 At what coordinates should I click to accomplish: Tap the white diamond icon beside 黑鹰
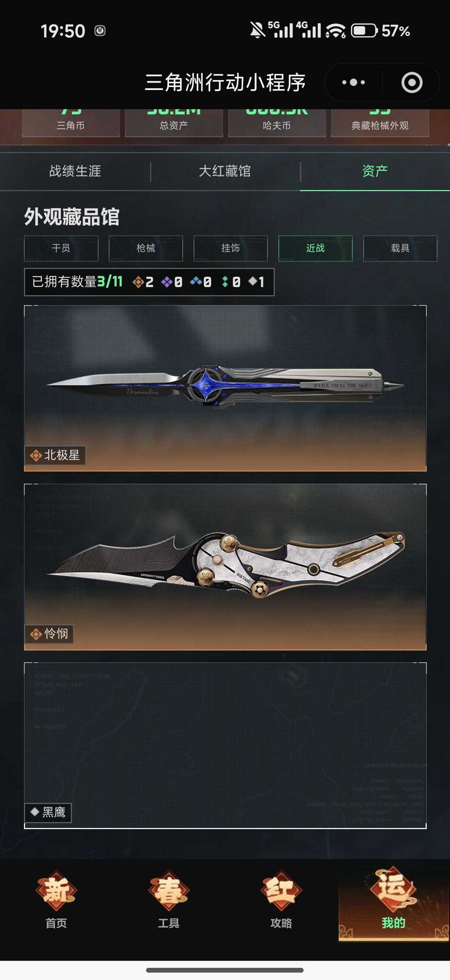[35, 811]
